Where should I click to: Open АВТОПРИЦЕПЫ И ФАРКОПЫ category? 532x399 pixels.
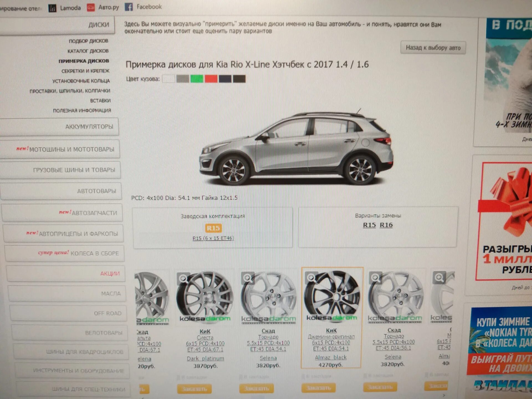click(63, 233)
